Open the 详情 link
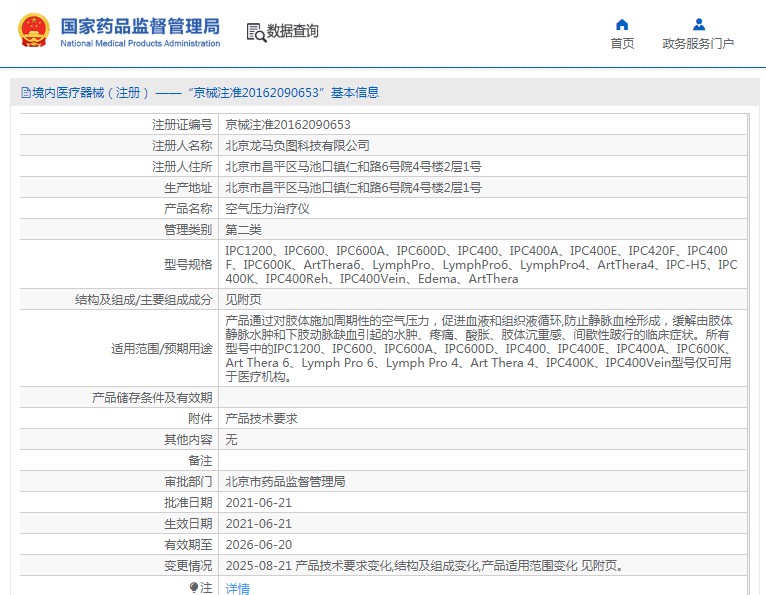 (237, 588)
